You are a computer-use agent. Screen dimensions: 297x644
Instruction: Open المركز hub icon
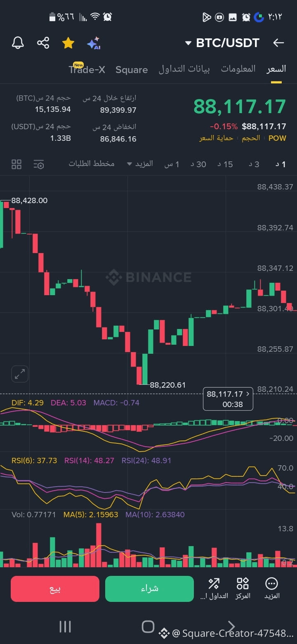click(243, 588)
